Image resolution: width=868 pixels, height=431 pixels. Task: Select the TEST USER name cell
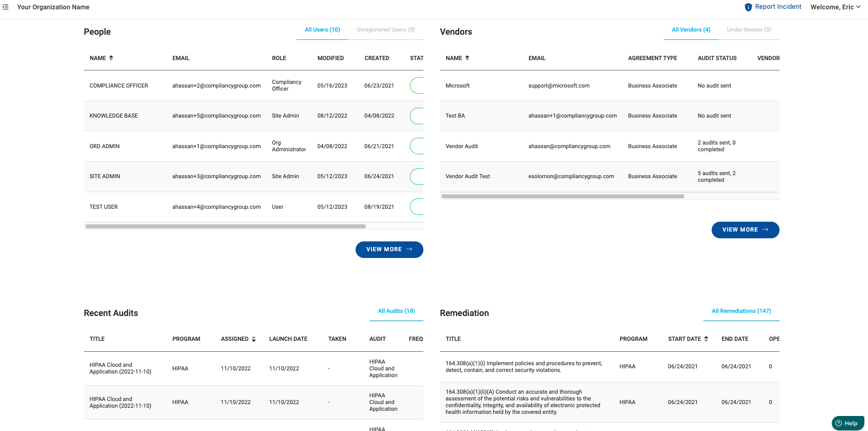pyautogui.click(x=104, y=207)
